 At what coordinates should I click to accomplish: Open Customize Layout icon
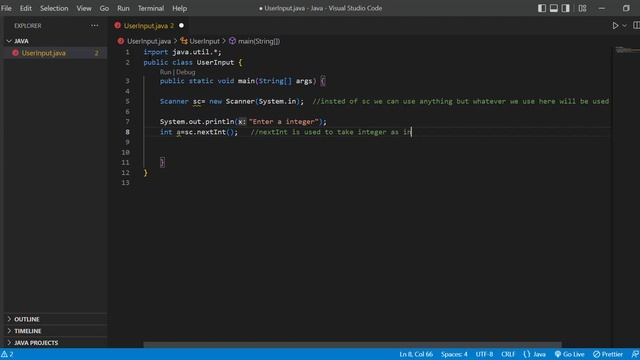pyautogui.click(x=582, y=8)
